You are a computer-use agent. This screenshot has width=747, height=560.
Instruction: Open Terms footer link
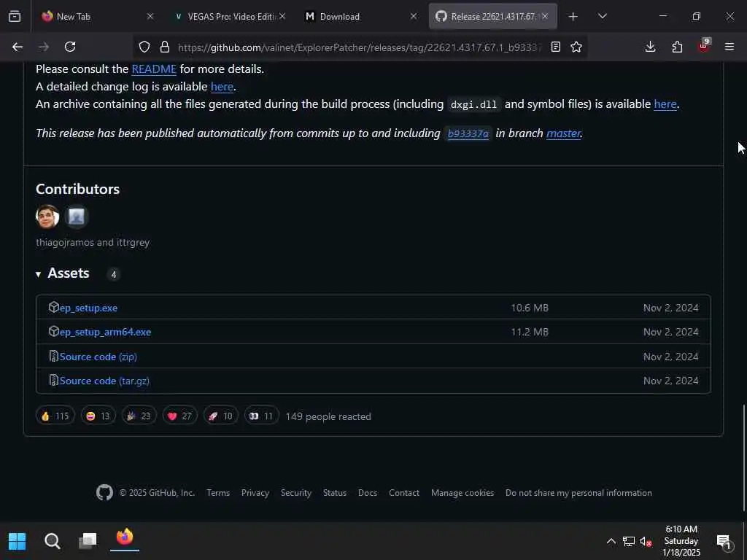click(x=217, y=493)
